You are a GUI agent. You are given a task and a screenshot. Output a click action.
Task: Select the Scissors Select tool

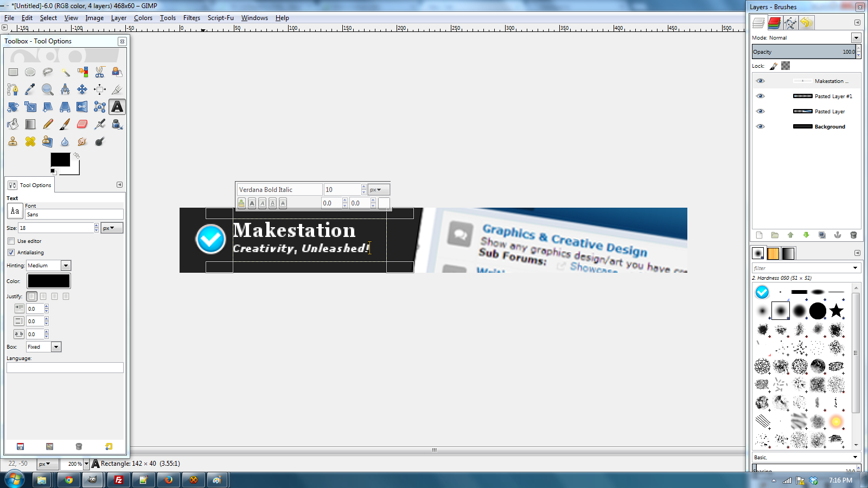point(100,72)
